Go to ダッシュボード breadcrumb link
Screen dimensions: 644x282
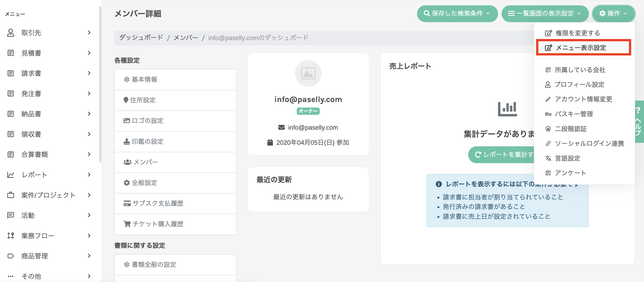(x=141, y=38)
